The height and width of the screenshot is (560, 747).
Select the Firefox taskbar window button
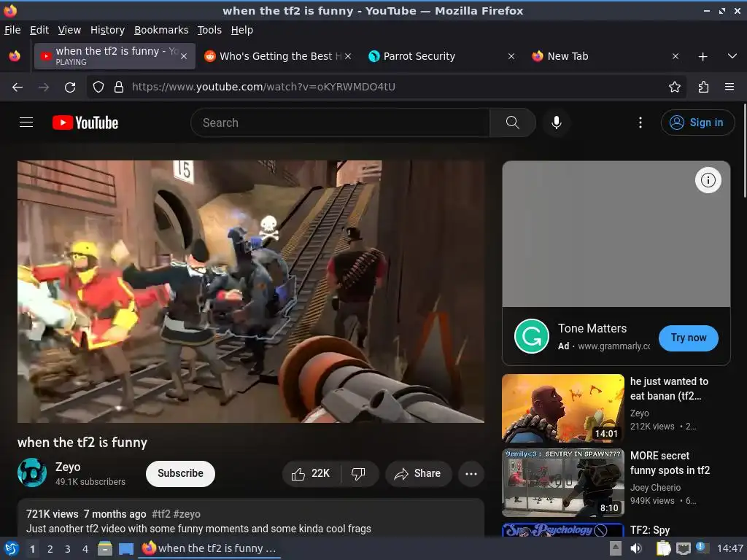[x=209, y=548]
